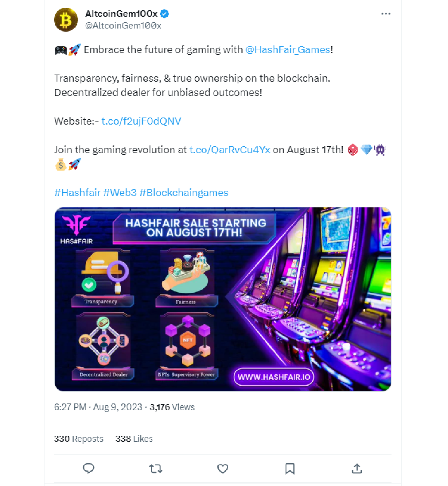This screenshot has width=448, height=486.
Task: Visit the @HashFair_Games mention
Action: tap(288, 49)
